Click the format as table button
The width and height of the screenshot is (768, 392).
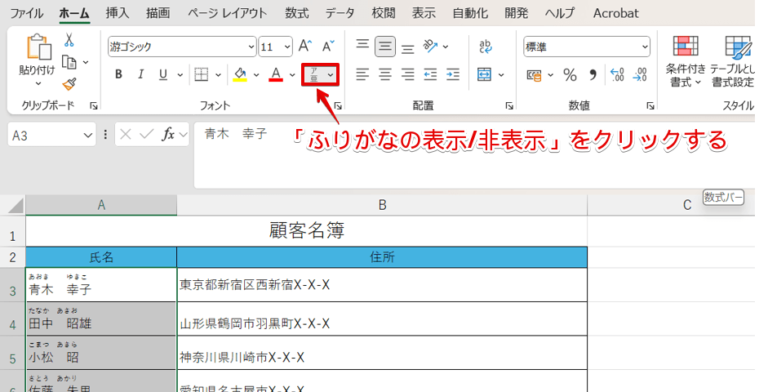733,61
